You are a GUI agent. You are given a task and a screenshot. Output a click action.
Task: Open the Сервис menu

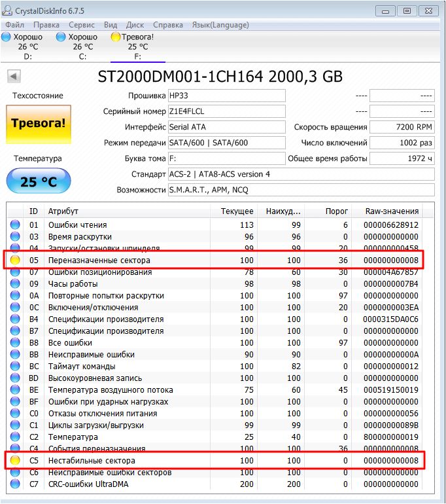pyautogui.click(x=82, y=25)
